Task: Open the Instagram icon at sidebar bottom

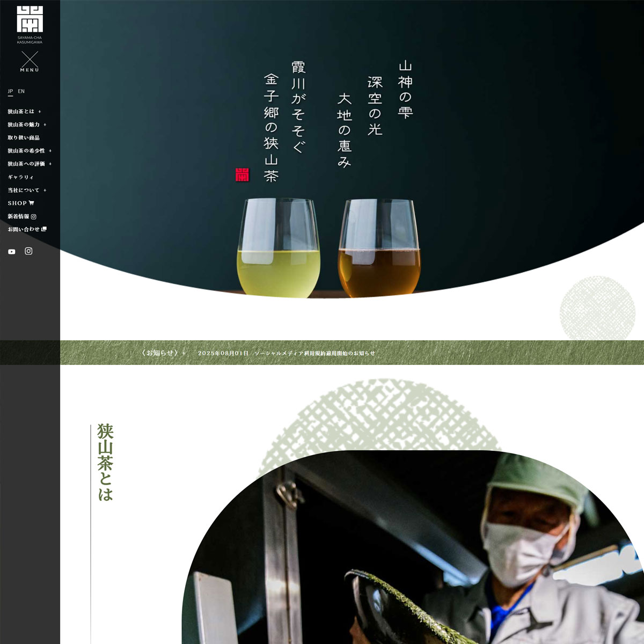Action: tap(28, 251)
